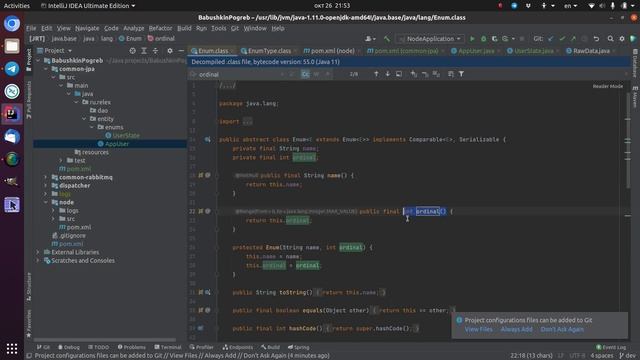This screenshot has width=640, height=360.
Task: Start debugging with the bug icon
Action: point(484,39)
